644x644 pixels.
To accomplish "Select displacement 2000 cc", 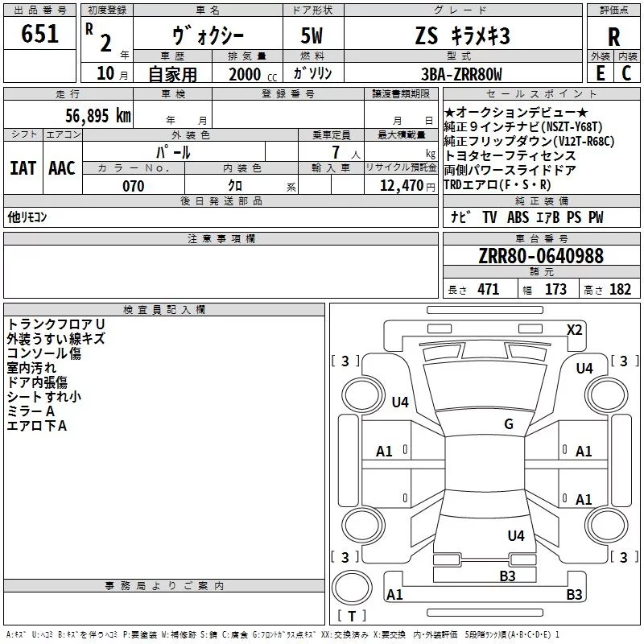I will 253,74.
